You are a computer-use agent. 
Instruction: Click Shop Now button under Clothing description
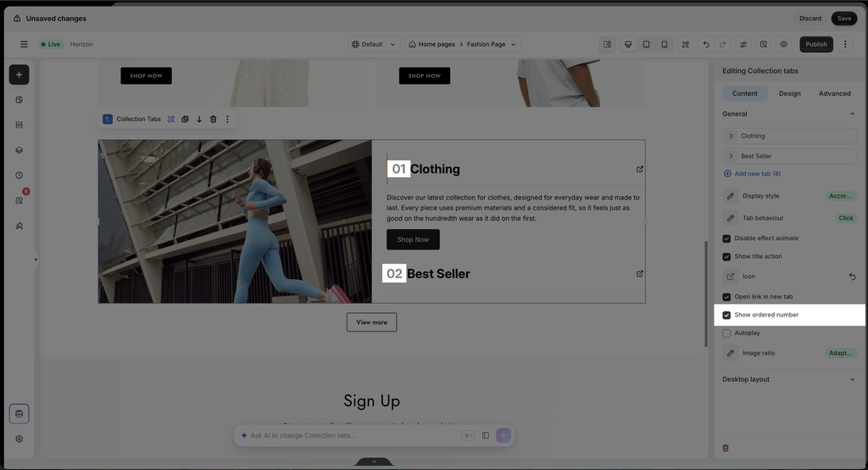(x=413, y=239)
